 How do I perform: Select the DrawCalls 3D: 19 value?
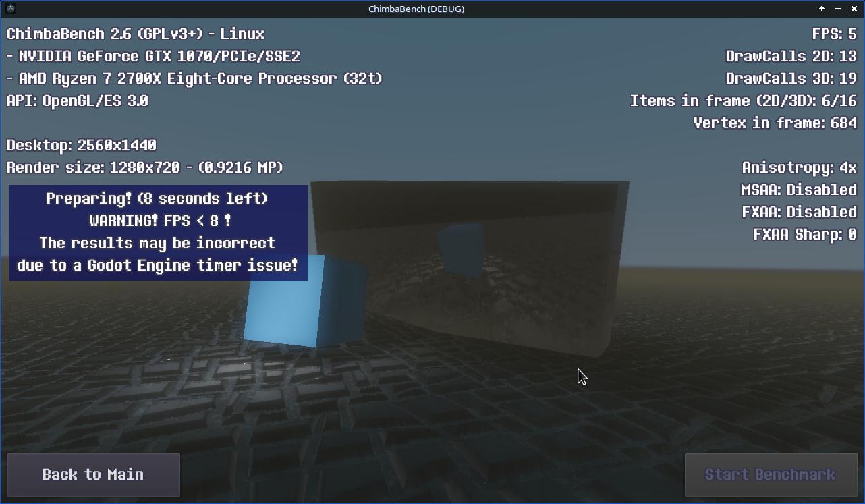point(791,78)
